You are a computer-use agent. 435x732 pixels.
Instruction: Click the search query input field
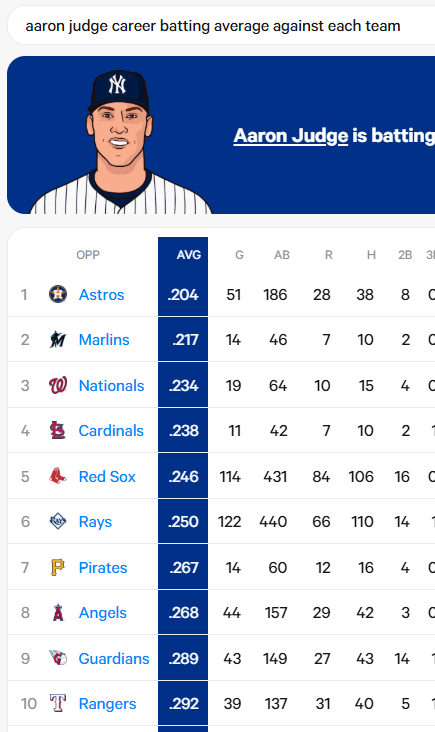(221, 26)
